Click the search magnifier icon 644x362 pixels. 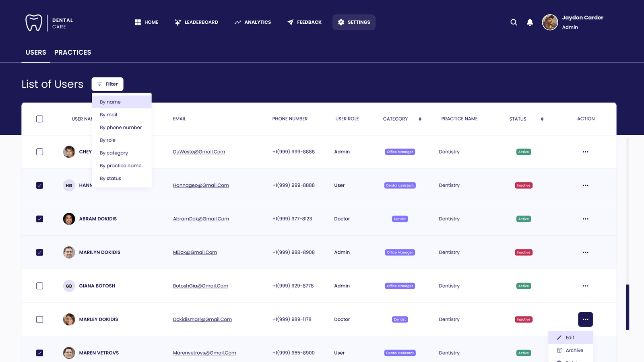coord(514,23)
